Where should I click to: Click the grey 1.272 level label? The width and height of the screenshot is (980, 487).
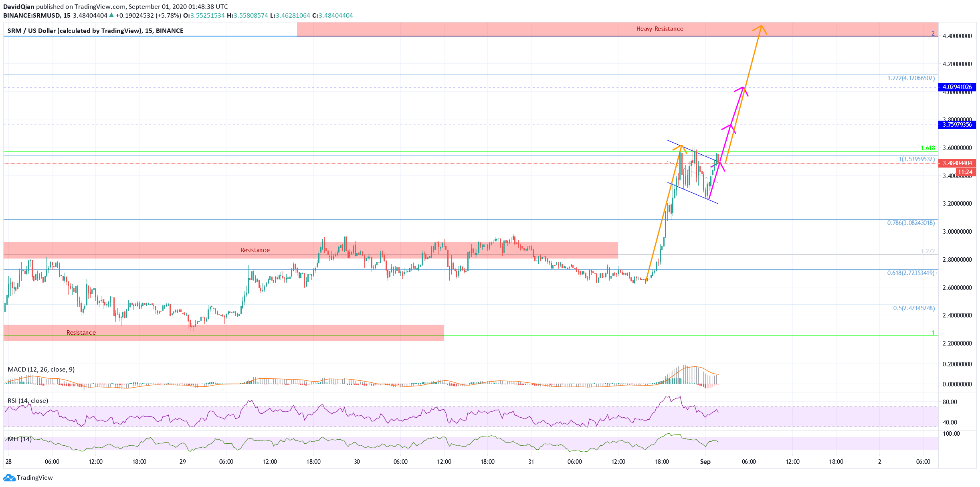(x=927, y=251)
